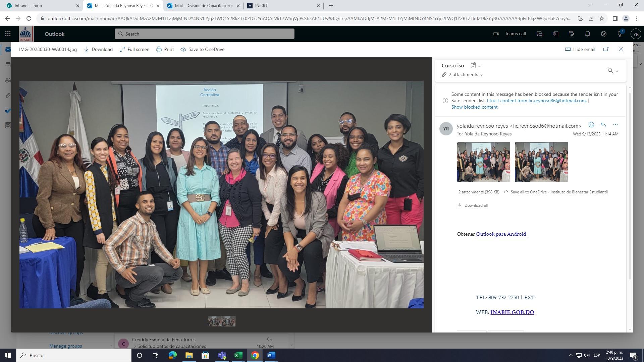644x362 pixels.
Task: Open Outlook settings gear
Action: (x=603, y=34)
